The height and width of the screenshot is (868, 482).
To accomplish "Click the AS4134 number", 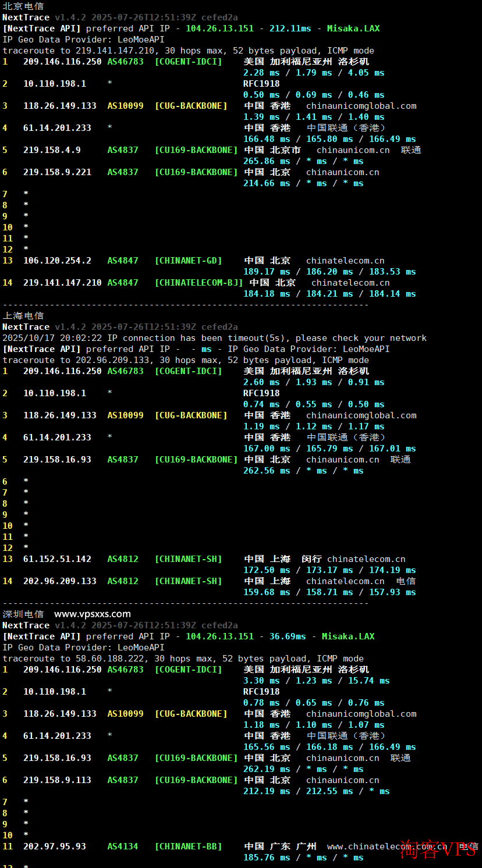I will coord(123,846).
